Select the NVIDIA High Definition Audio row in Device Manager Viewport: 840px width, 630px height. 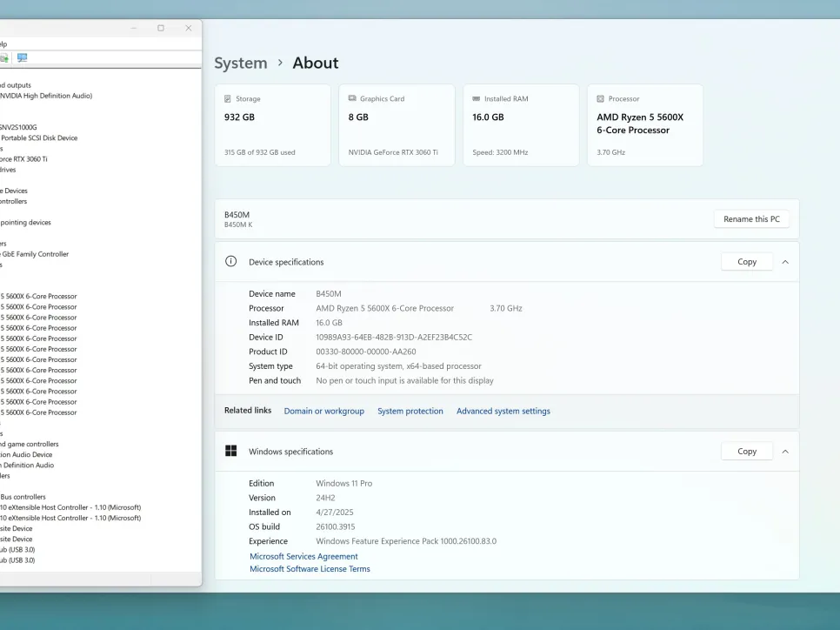(x=46, y=96)
